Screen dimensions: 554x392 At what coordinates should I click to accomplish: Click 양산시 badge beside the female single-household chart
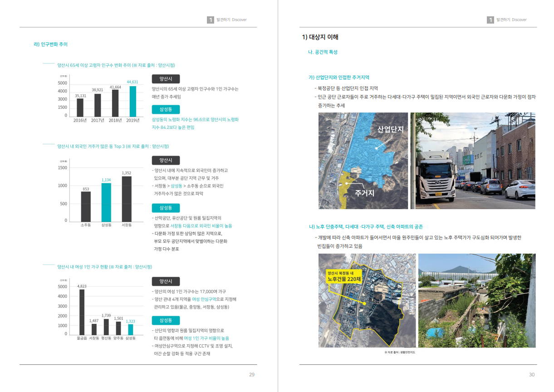[x=166, y=281]
